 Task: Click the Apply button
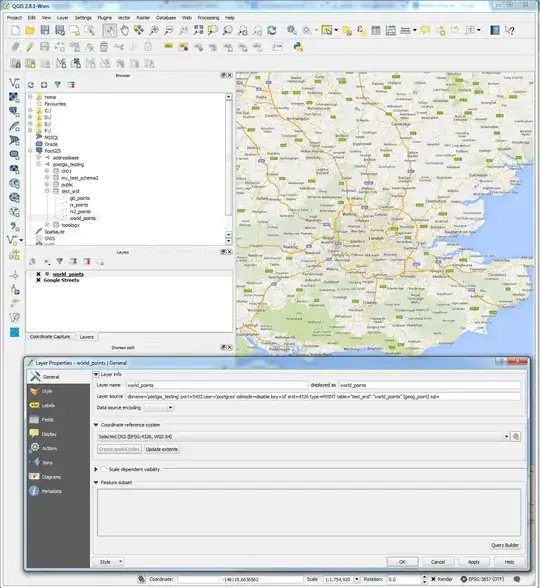pyautogui.click(x=474, y=562)
